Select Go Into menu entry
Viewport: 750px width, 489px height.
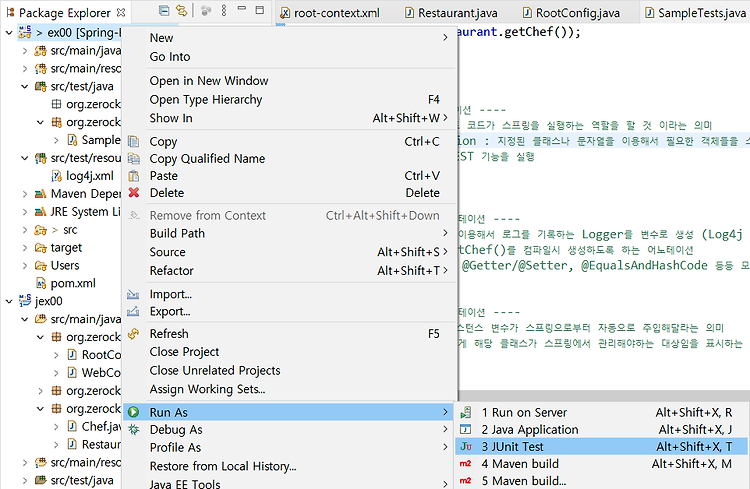click(290, 56)
